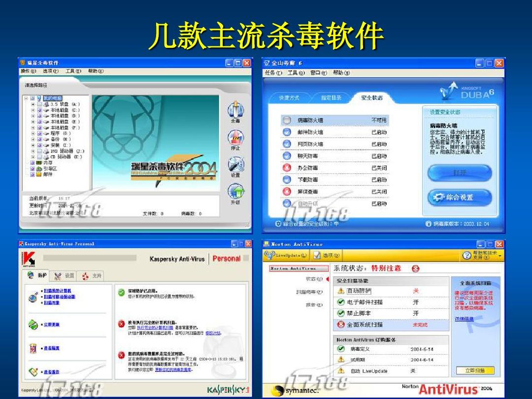
Task: Switch to the 设置 tab in Kaspersky
Action: click(x=64, y=275)
